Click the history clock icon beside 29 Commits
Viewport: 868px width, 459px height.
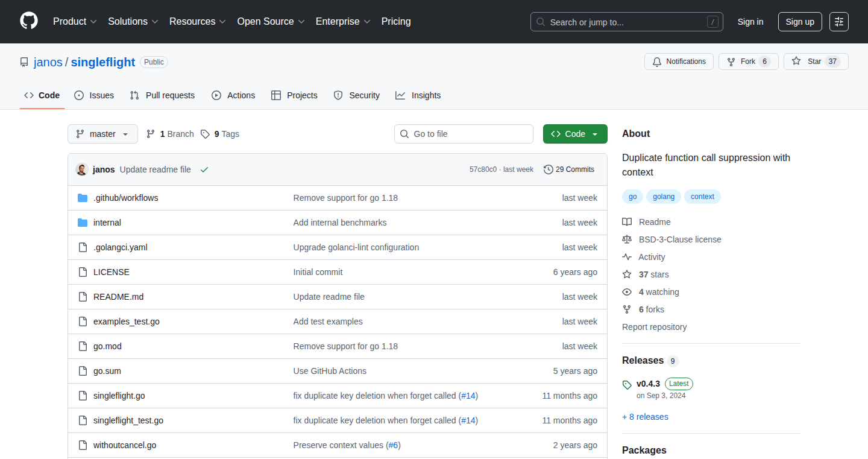(548, 169)
